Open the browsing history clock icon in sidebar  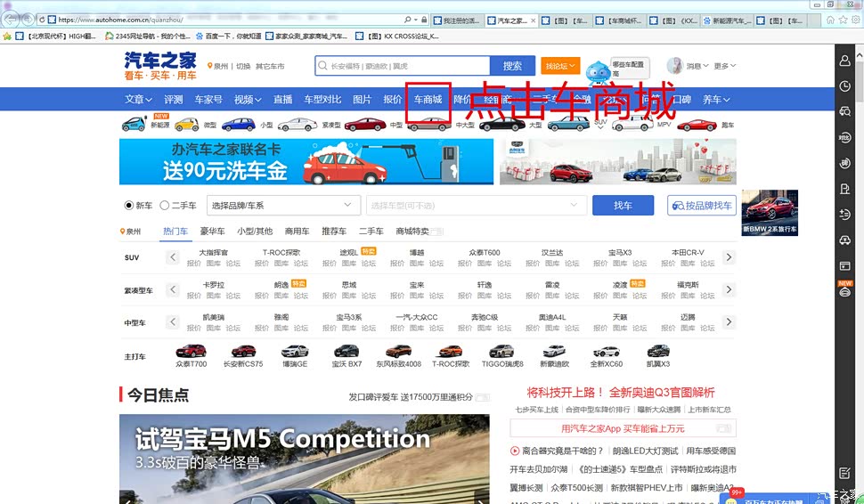pos(844,85)
